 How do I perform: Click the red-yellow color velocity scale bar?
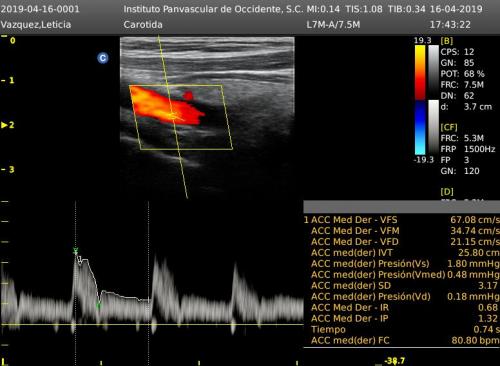click(420, 72)
